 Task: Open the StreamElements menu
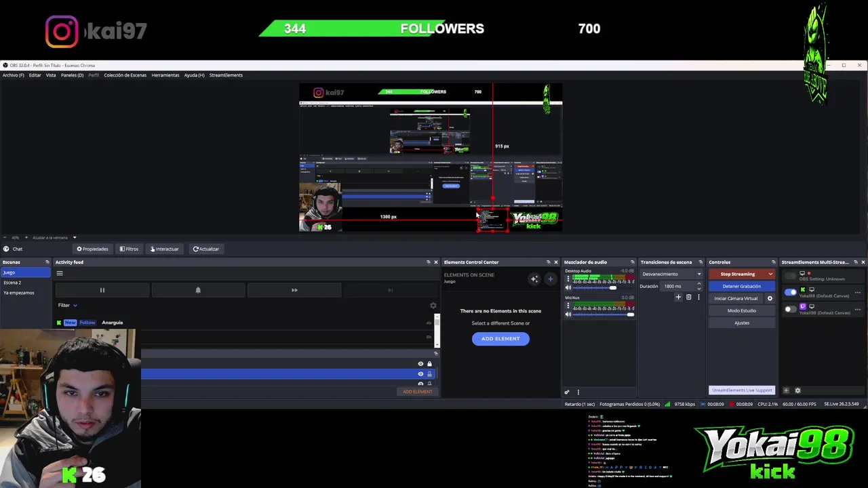(226, 75)
